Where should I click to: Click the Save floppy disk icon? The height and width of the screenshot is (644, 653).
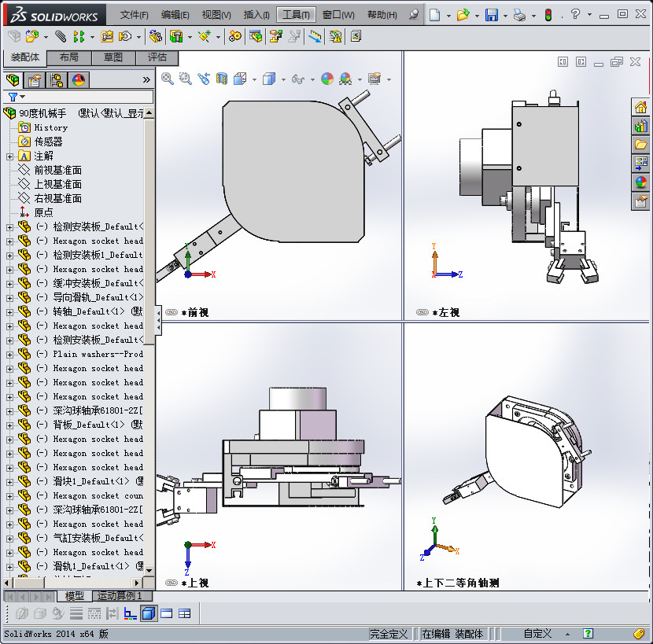(492, 16)
